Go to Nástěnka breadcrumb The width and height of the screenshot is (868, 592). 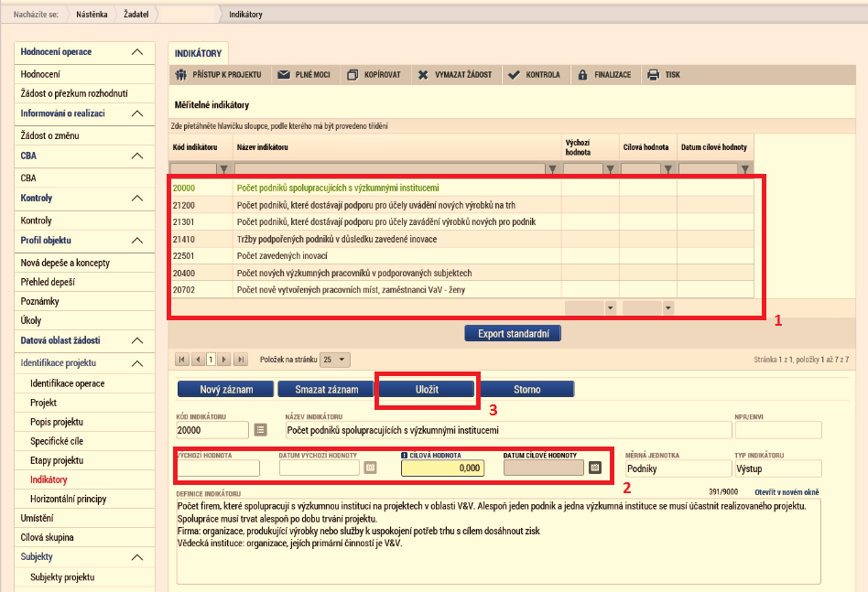pos(92,15)
